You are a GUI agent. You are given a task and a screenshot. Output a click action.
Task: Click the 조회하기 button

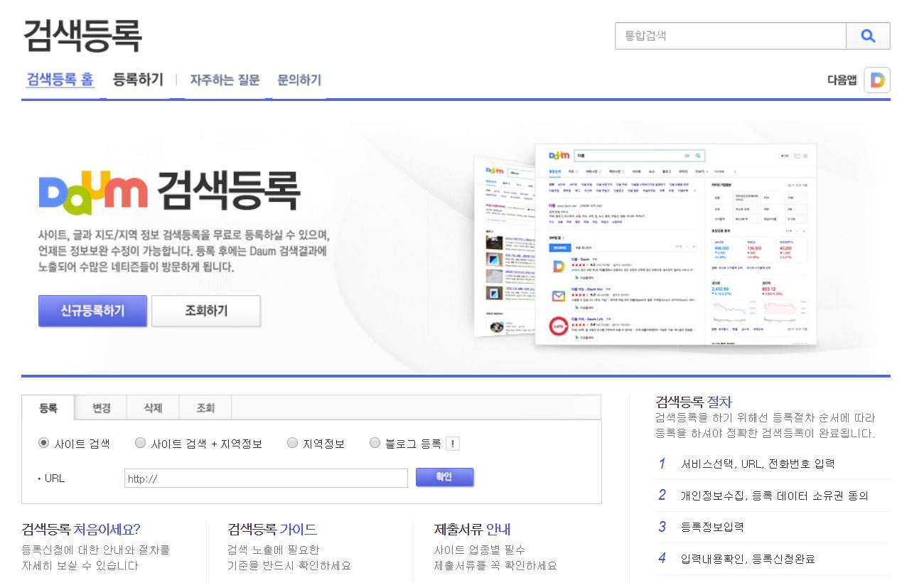coord(206,311)
